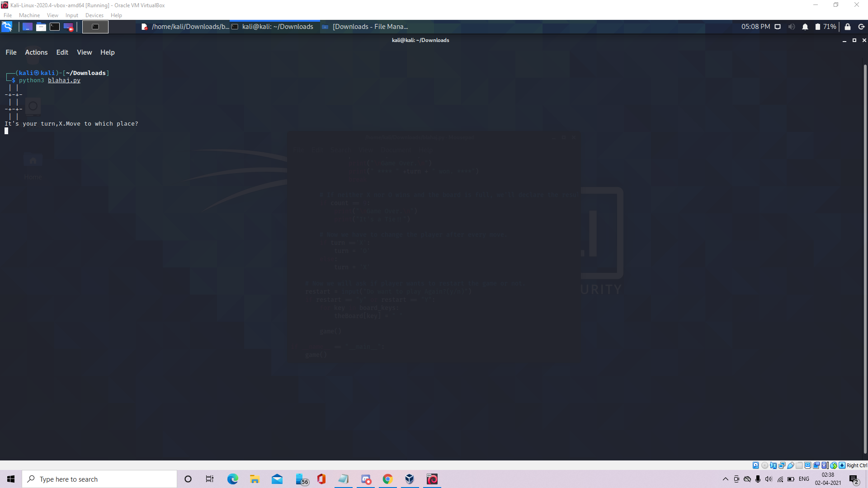This screenshot has height=488, width=868.
Task: Toggle the Kali panel volume icon
Action: [x=792, y=27]
